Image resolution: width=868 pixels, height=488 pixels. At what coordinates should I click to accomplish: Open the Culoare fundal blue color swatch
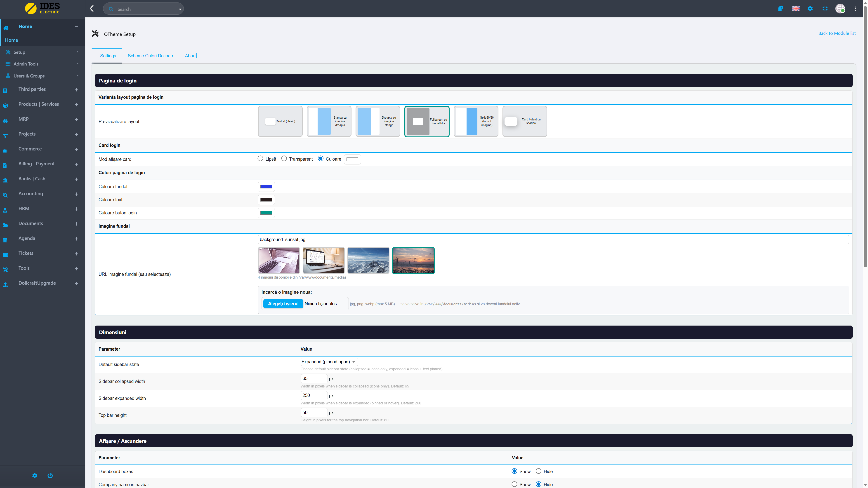266,187
